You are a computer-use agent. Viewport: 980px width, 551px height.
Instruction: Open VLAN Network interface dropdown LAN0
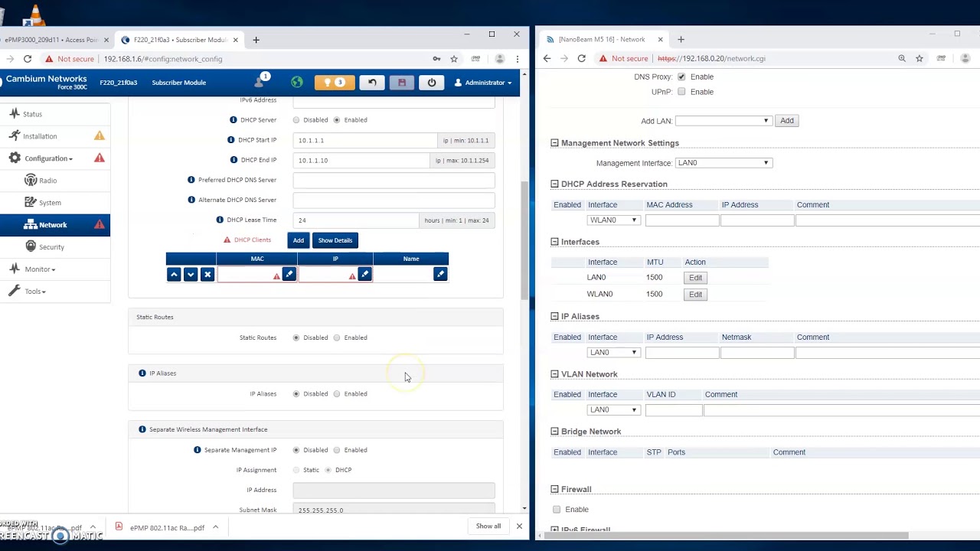tap(613, 410)
